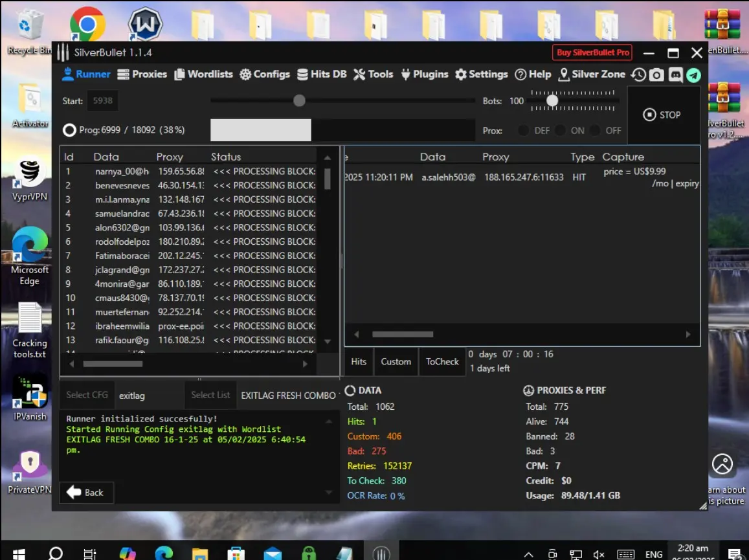Click the Start value field
Image resolution: width=749 pixels, height=560 pixels.
click(x=103, y=101)
